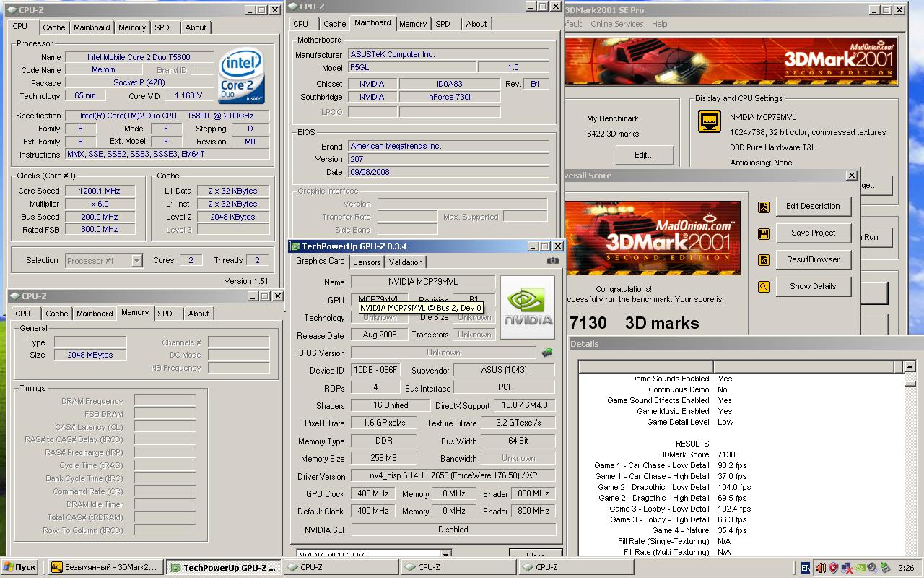The image size is (924, 578).
Task: Click the icon beside Edit Description
Action: (x=764, y=207)
